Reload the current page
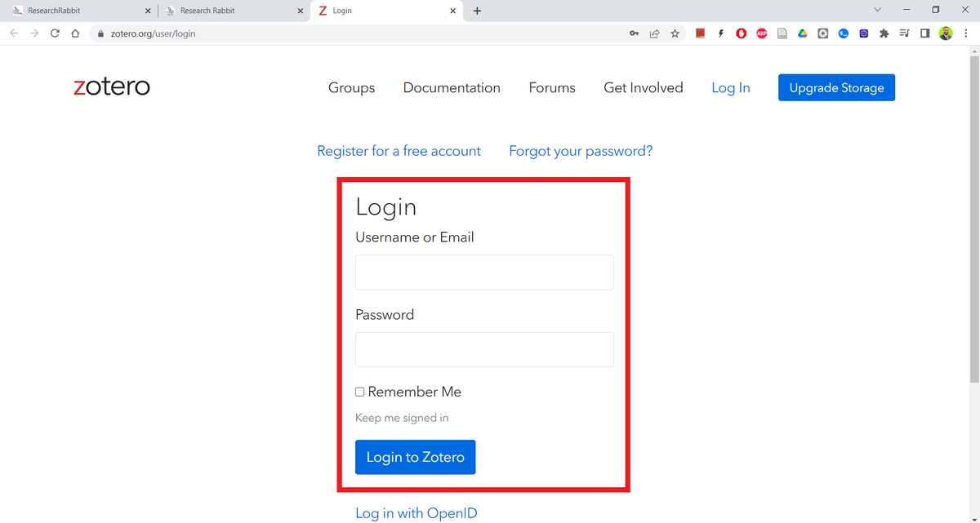 tap(55, 33)
